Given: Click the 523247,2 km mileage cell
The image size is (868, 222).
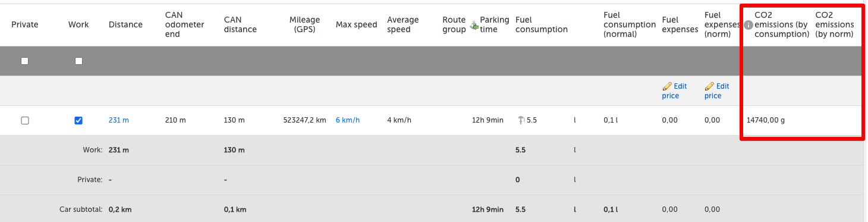Looking at the screenshot, I should 304,120.
